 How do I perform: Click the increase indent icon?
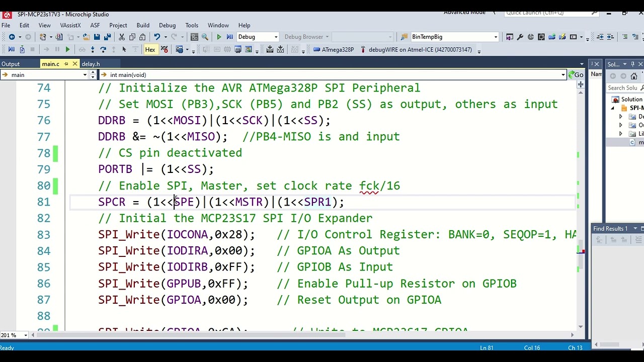click(x=610, y=37)
